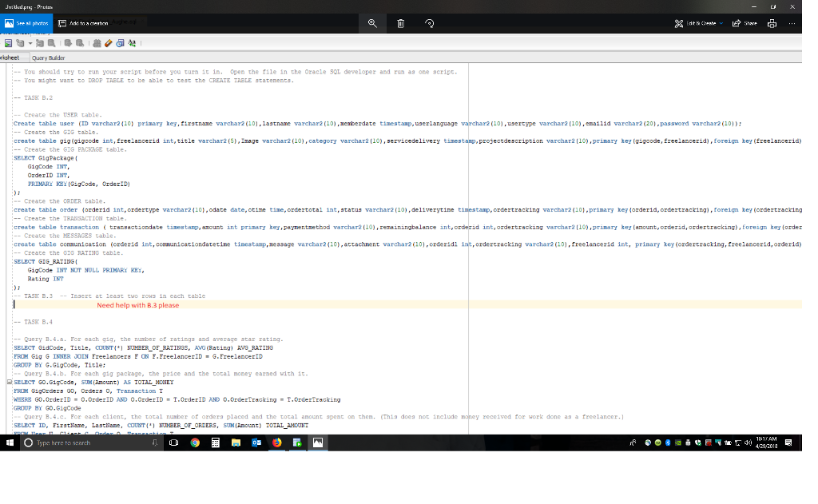Select the Run Script toolbar icon

coord(20,42)
